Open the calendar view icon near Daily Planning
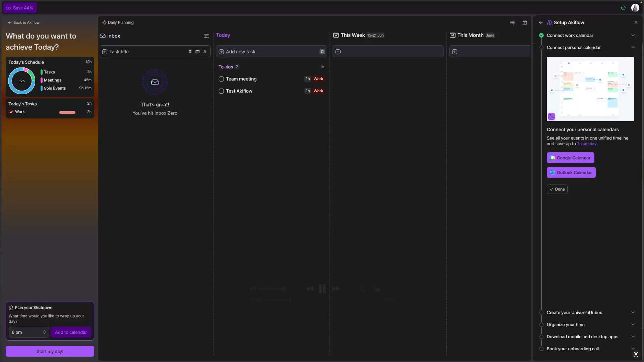644x362 pixels. tap(525, 22)
